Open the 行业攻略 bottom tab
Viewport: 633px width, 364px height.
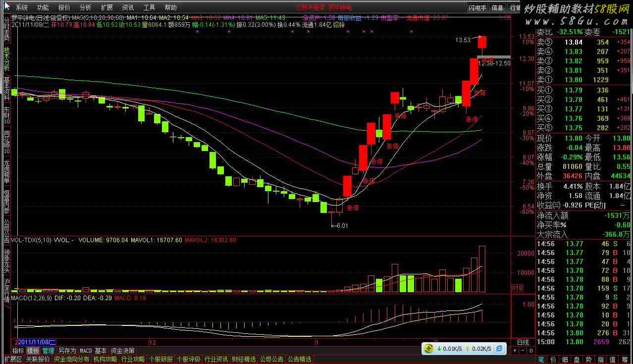click(x=133, y=360)
